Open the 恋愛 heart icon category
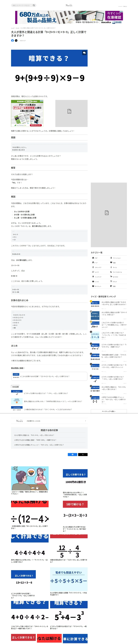 [111, 263]
